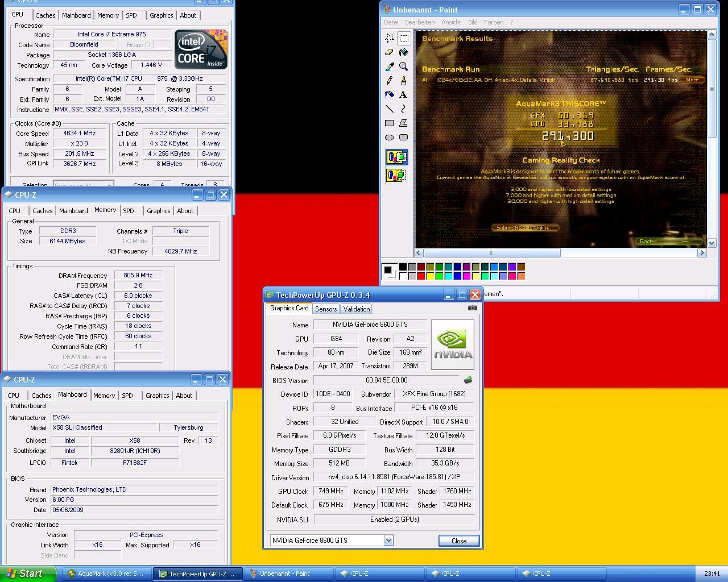Select the Polygon shape tool
Image resolution: width=728 pixels, height=582 pixels.
(404, 123)
